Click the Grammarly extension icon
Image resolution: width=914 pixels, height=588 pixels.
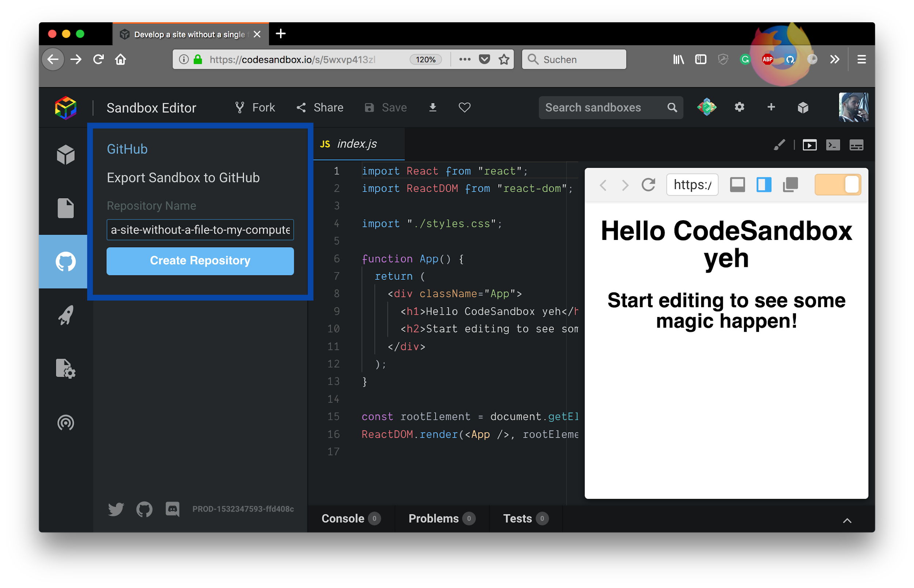click(745, 59)
